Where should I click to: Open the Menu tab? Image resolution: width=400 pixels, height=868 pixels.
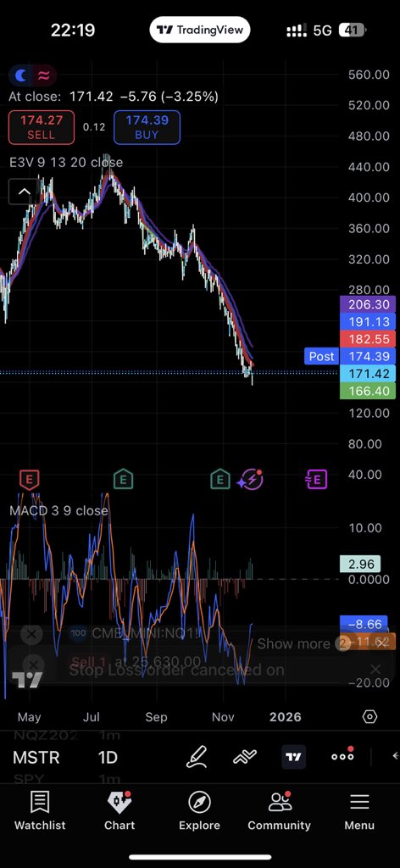[x=359, y=810]
